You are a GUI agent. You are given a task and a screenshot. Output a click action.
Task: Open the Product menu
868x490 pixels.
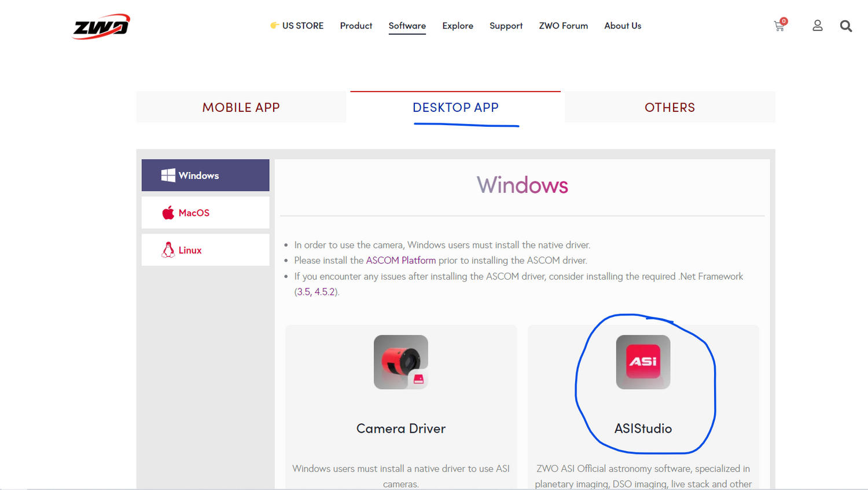pyautogui.click(x=356, y=25)
